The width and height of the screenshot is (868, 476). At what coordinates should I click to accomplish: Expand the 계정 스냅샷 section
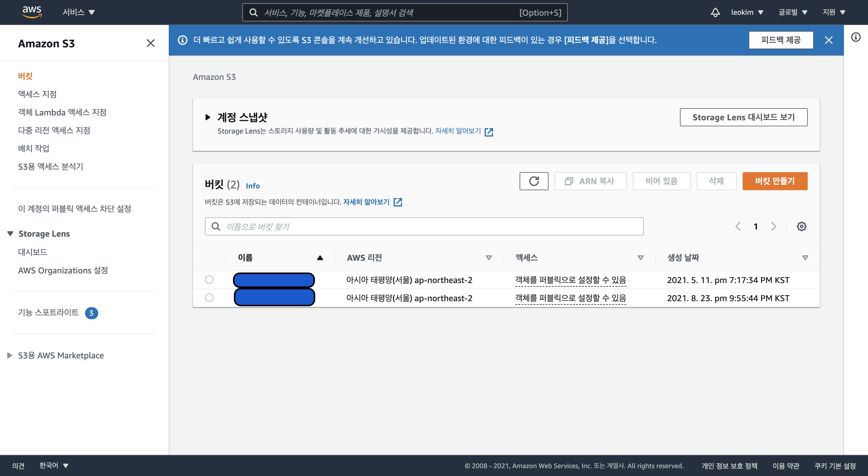pos(208,117)
